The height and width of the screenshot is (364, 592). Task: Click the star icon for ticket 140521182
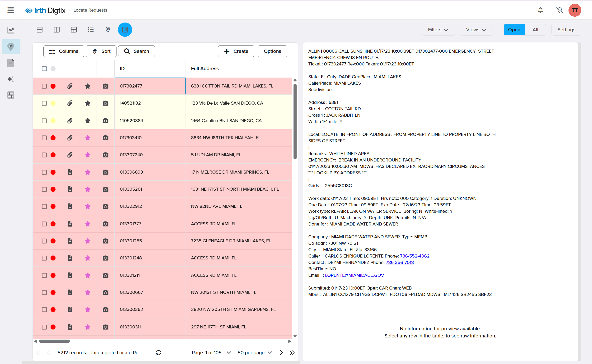click(88, 103)
